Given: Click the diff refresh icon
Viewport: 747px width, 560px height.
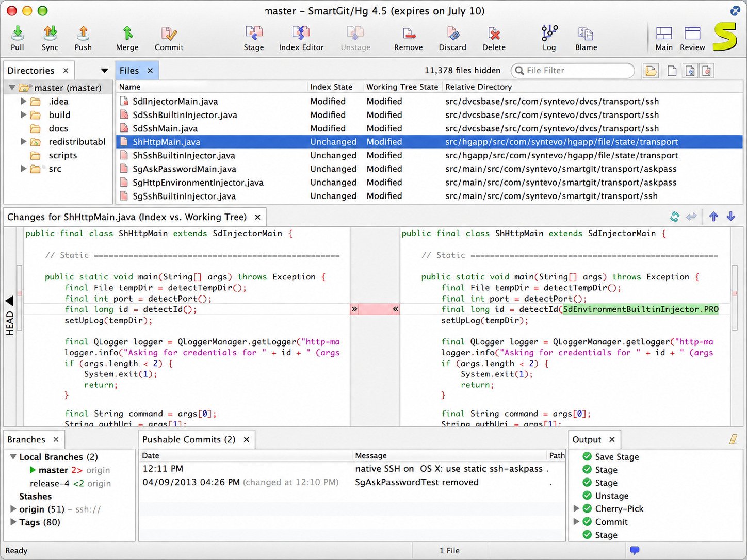Looking at the screenshot, I should pos(675,217).
